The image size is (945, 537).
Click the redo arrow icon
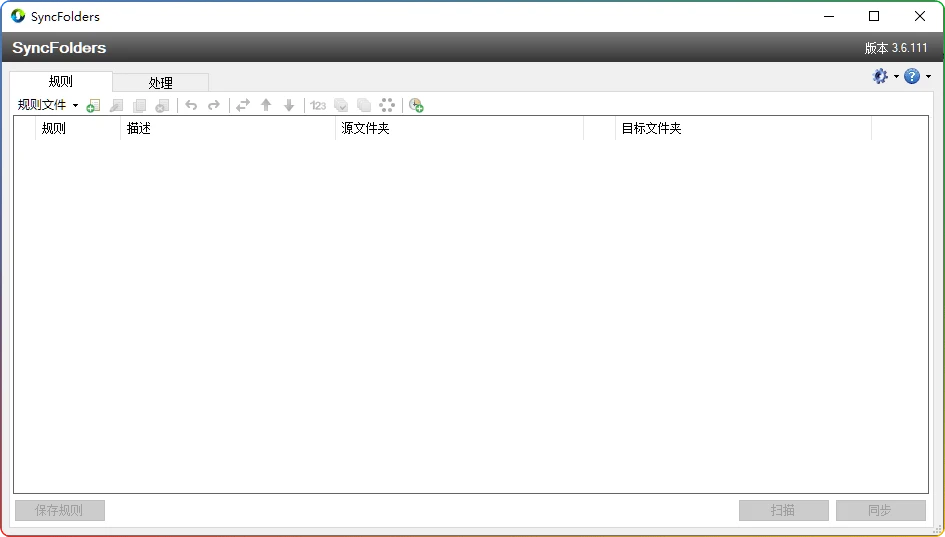coord(214,105)
